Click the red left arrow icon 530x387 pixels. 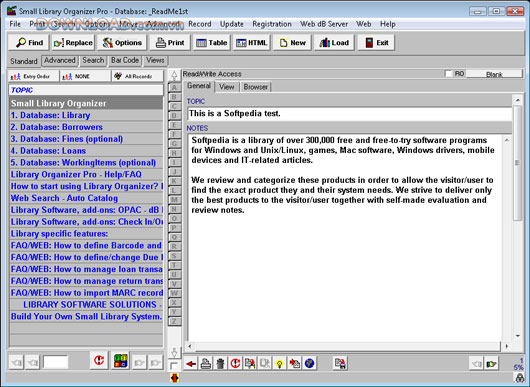[191, 364]
